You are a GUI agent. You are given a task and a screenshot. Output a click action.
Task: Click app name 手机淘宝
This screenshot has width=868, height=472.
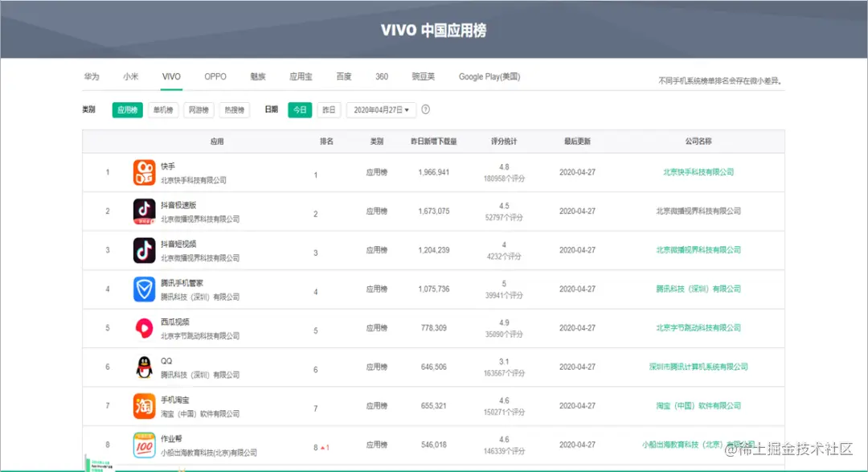tap(175, 400)
